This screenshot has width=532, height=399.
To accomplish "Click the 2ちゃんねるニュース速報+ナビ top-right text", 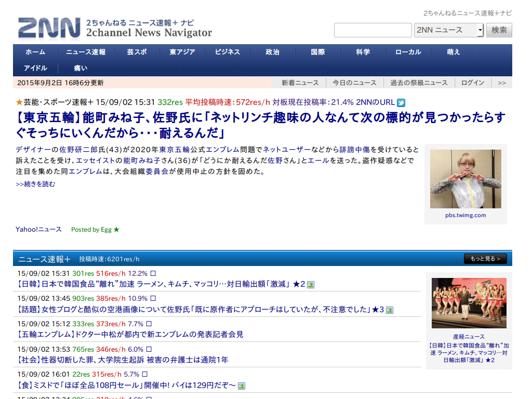I will tap(468, 13).
